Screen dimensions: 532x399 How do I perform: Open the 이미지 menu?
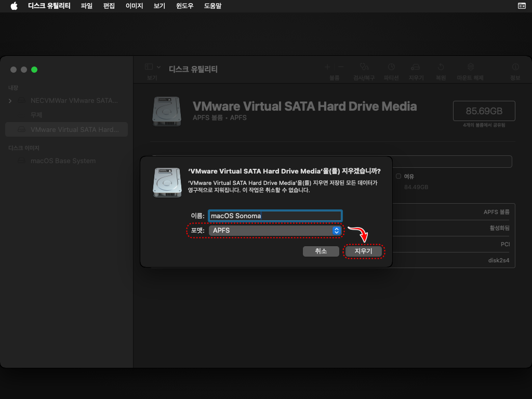pyautogui.click(x=135, y=6)
